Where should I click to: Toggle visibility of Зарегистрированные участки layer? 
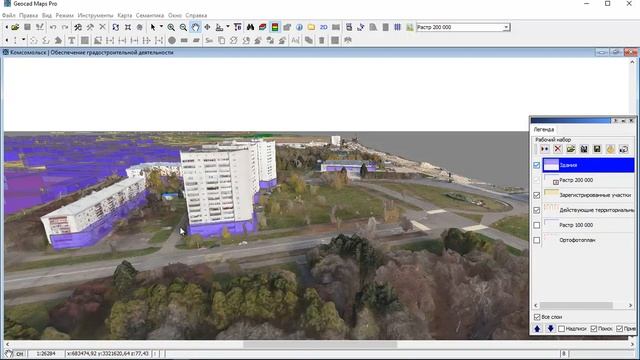pos(536,196)
